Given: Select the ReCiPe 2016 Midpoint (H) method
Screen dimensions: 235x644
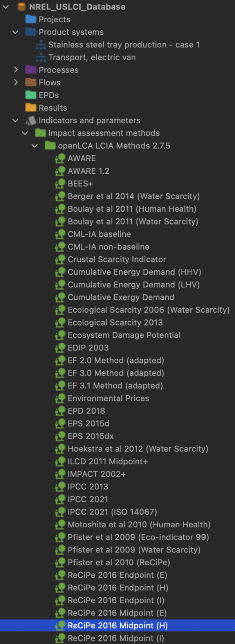Looking at the screenshot, I should (117, 625).
